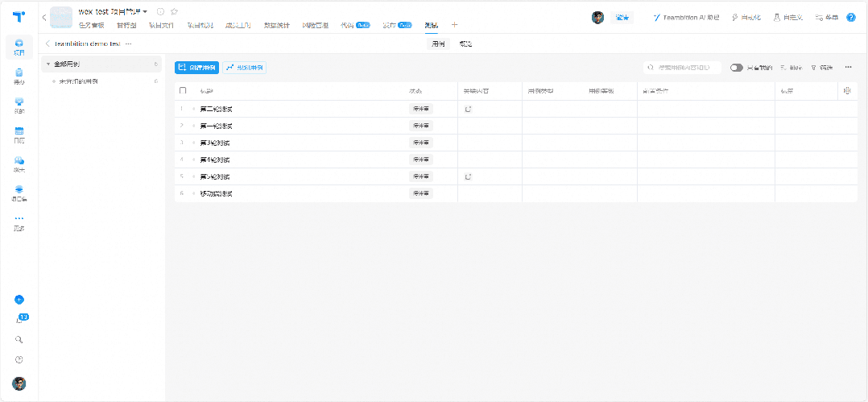Click the blue create button above the table
Image resolution: width=868 pixels, height=402 pixels.
(196, 68)
